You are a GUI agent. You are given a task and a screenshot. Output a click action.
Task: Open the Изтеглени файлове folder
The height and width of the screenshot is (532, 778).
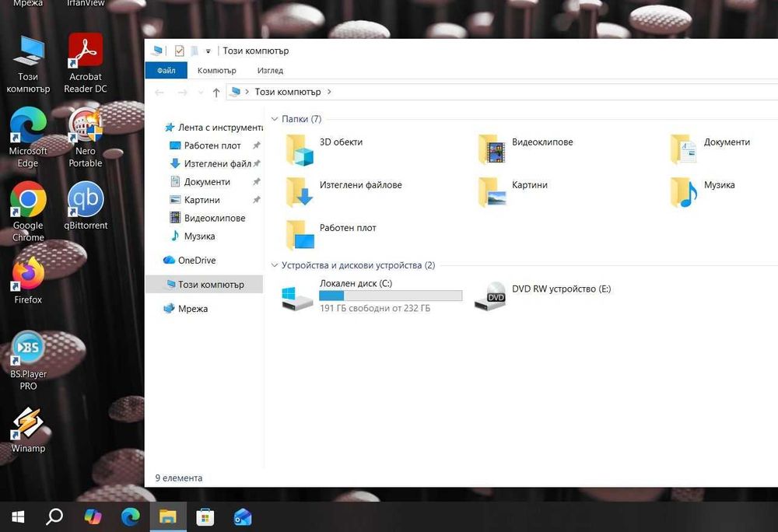pyautogui.click(x=344, y=192)
